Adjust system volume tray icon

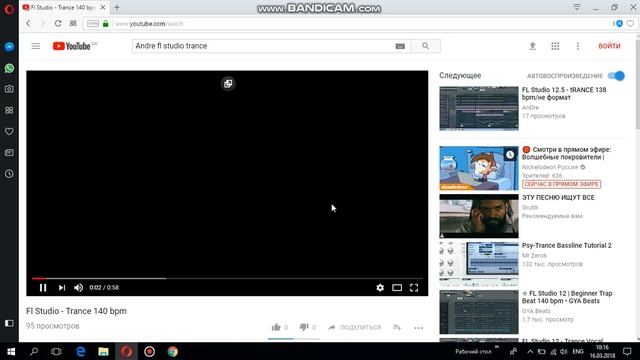564,351
